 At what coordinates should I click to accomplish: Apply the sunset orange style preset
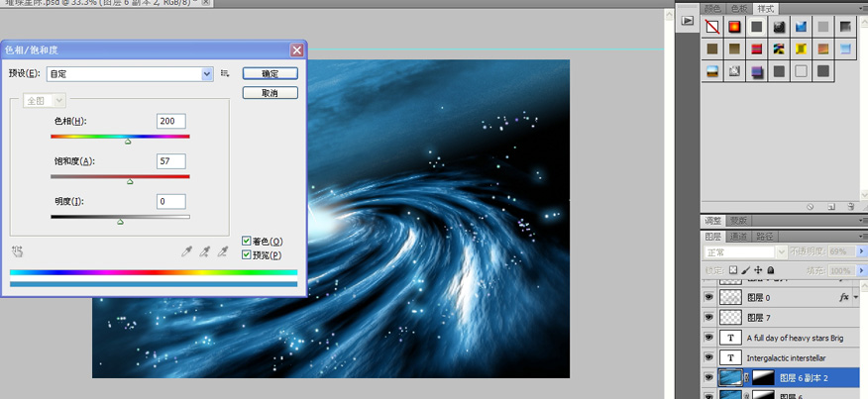coord(823,50)
